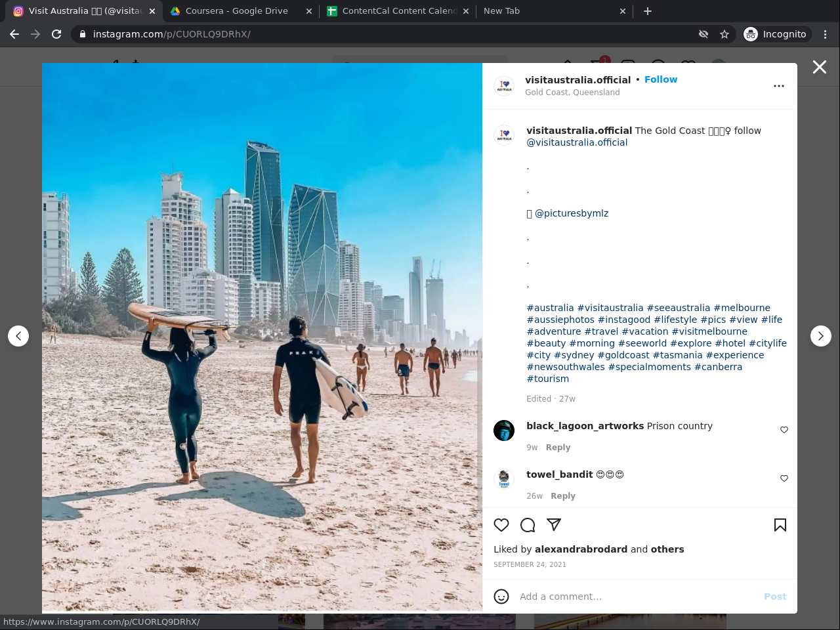Open the towel_bandit username link

[560, 474]
